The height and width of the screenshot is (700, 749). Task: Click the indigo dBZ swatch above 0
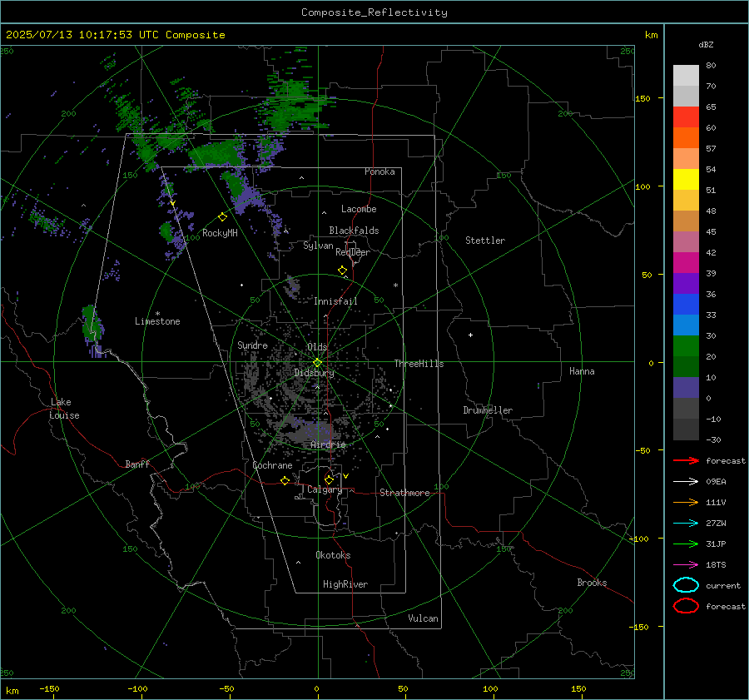click(686, 388)
